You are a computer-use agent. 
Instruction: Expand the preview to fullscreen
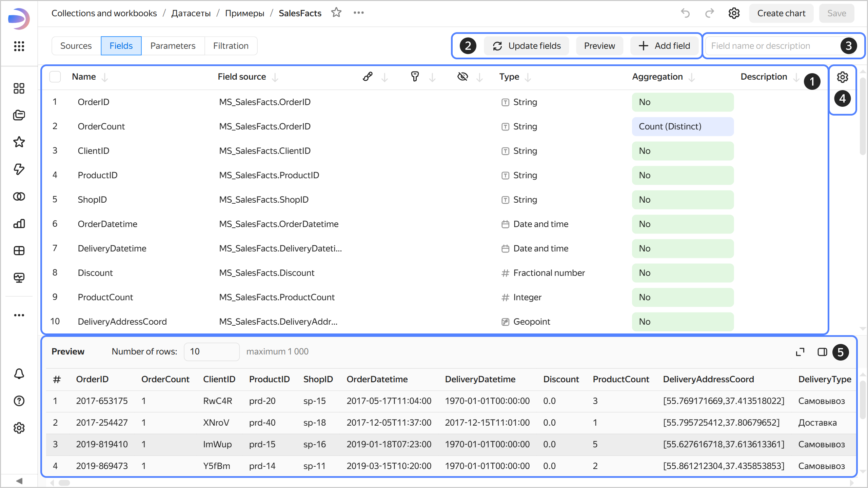(x=800, y=352)
